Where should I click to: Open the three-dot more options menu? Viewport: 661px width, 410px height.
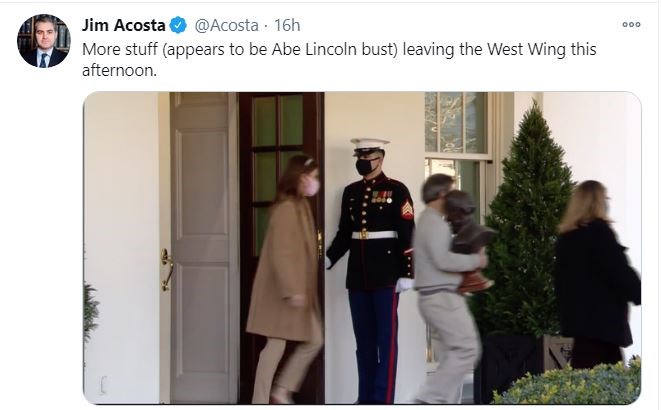[x=631, y=25]
